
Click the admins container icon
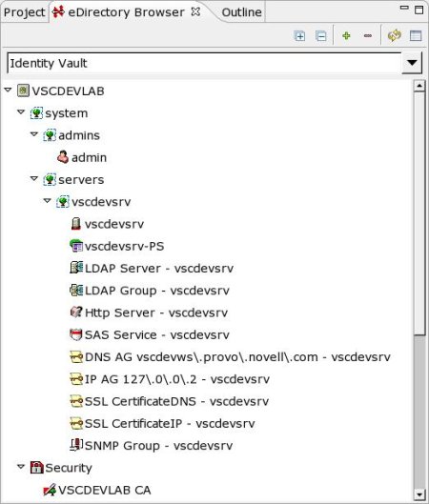(50, 135)
